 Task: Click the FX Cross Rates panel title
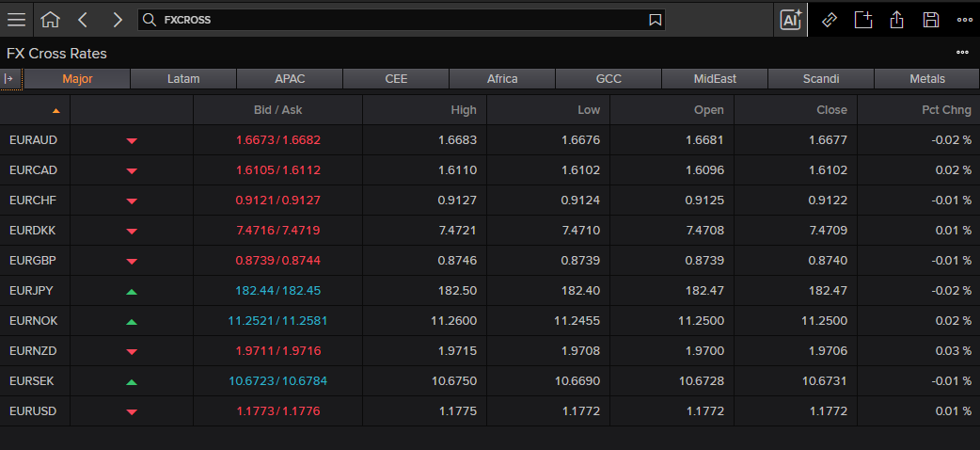coord(56,54)
